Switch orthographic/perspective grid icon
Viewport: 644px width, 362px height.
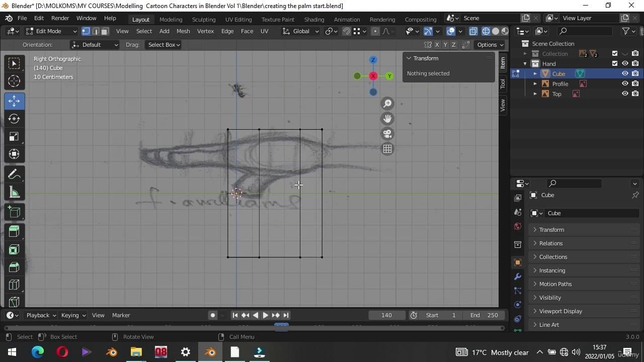[387, 149]
